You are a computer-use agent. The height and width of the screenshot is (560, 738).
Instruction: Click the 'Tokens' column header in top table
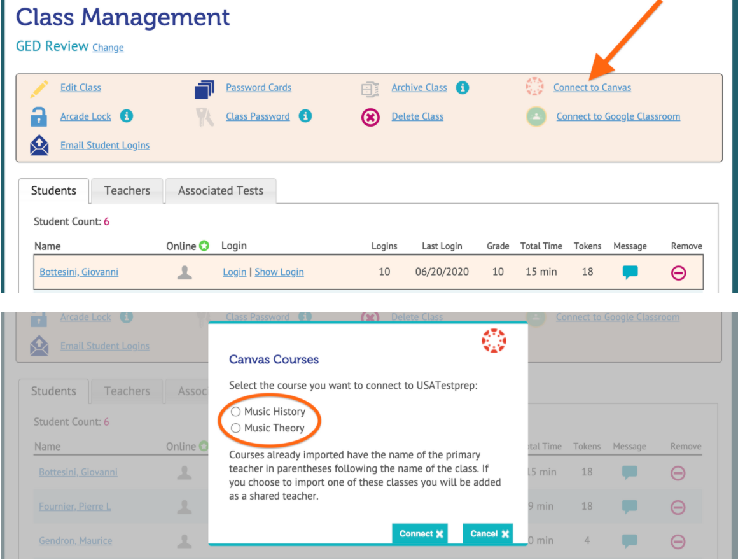coord(587,246)
